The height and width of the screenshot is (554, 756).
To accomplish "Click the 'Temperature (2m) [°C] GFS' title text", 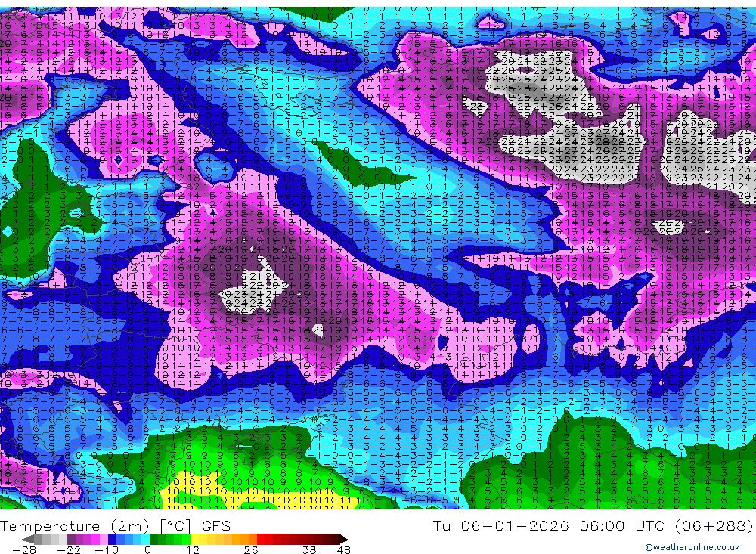I will [115, 525].
